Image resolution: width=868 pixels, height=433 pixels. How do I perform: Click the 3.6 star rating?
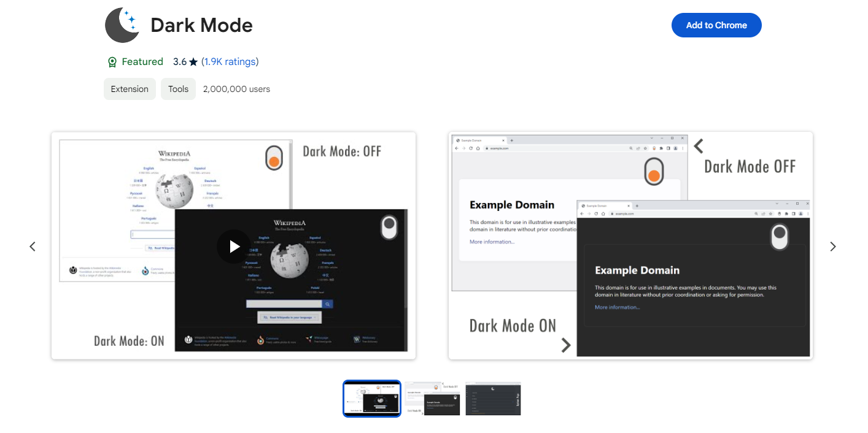coord(185,61)
